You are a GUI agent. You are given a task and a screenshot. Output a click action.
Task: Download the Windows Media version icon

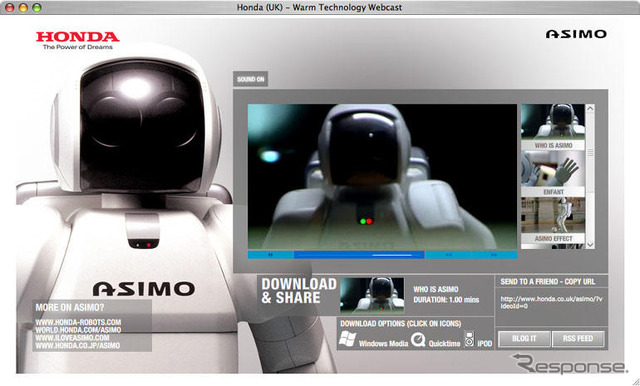347,339
